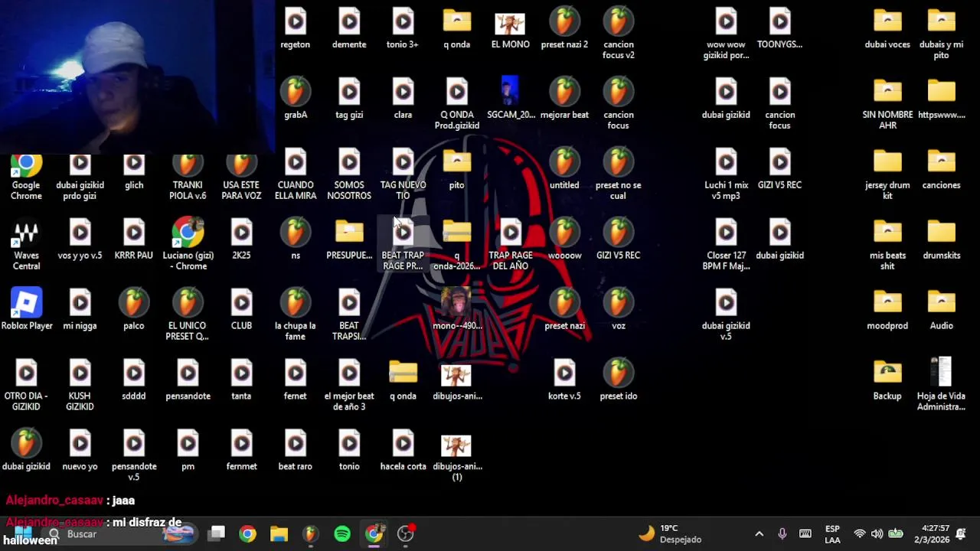980x551 pixels.
Task: Open the PRESUPUE... folder
Action: 349,240
